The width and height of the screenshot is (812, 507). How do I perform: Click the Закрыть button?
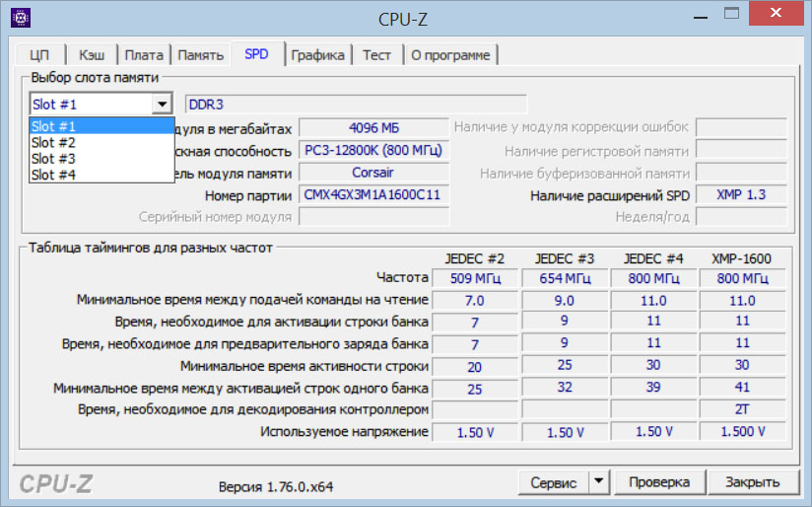(x=753, y=482)
